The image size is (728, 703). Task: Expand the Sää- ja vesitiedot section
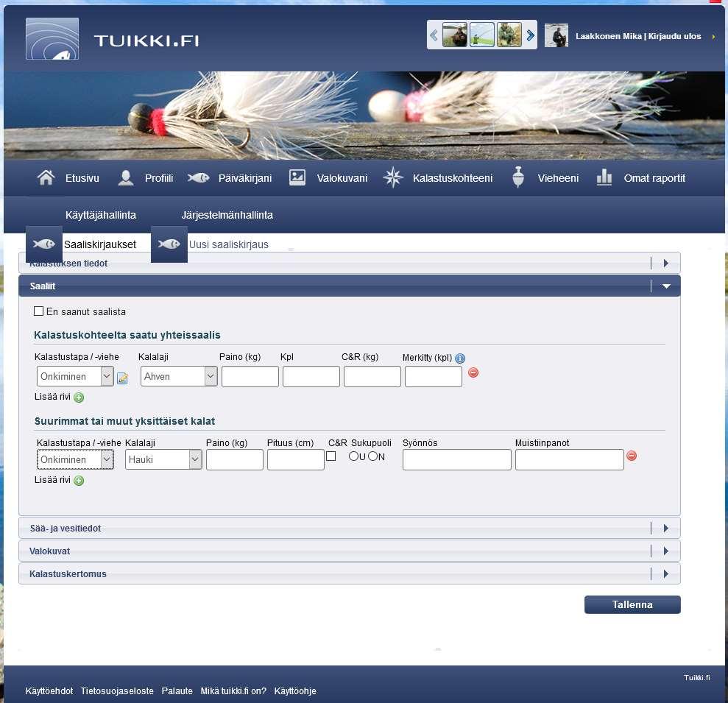point(350,528)
